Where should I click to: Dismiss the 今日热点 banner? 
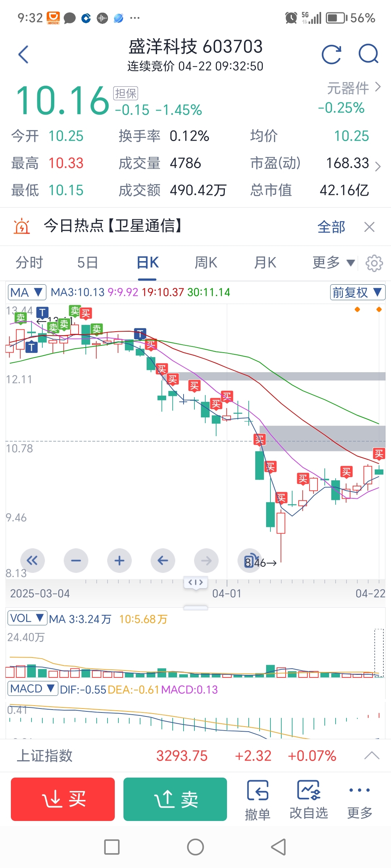point(369,227)
